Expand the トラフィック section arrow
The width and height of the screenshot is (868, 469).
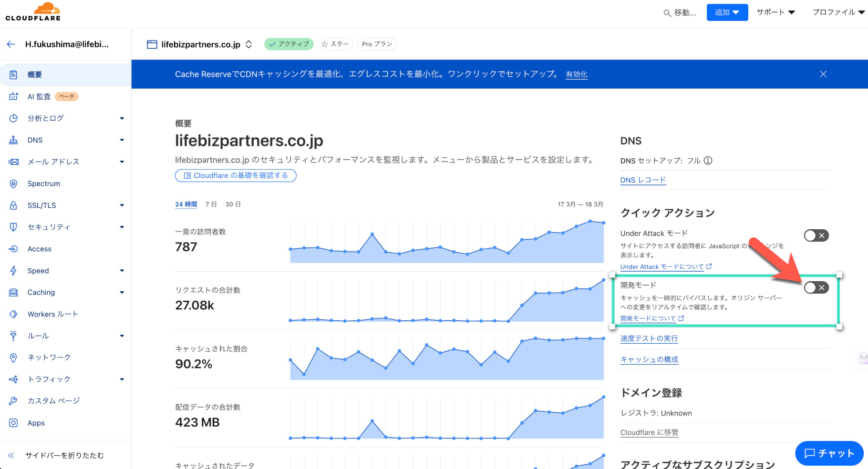[x=122, y=379]
